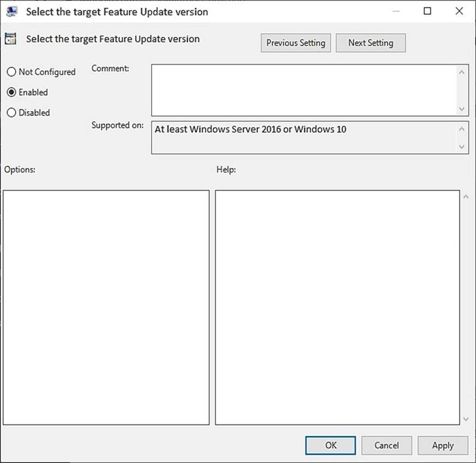Viewport: 476px width, 463px height.
Task: Apply the policy setting
Action: [x=442, y=445]
